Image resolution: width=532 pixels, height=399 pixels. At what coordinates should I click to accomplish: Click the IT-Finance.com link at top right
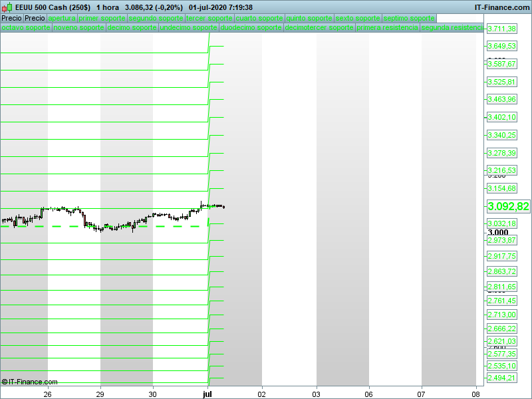pos(502,7)
